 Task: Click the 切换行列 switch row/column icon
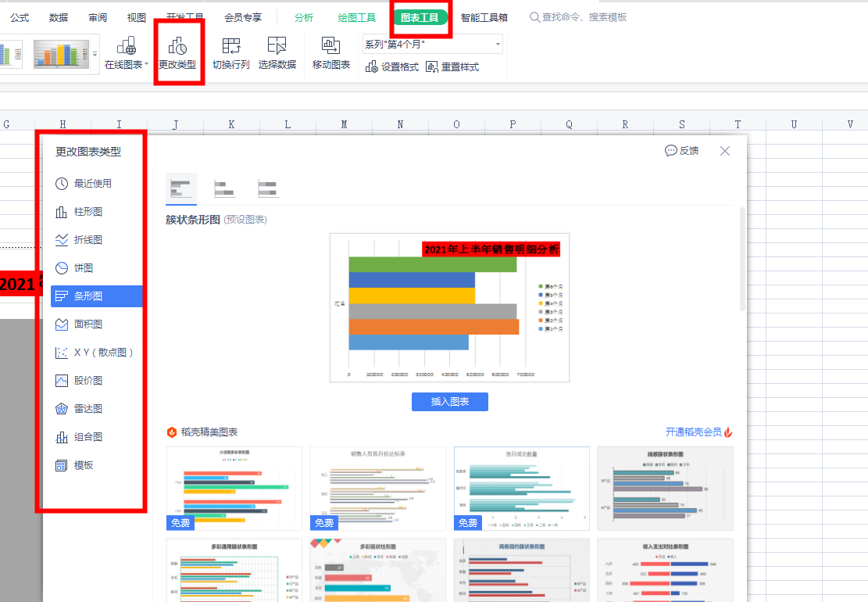tap(231, 46)
